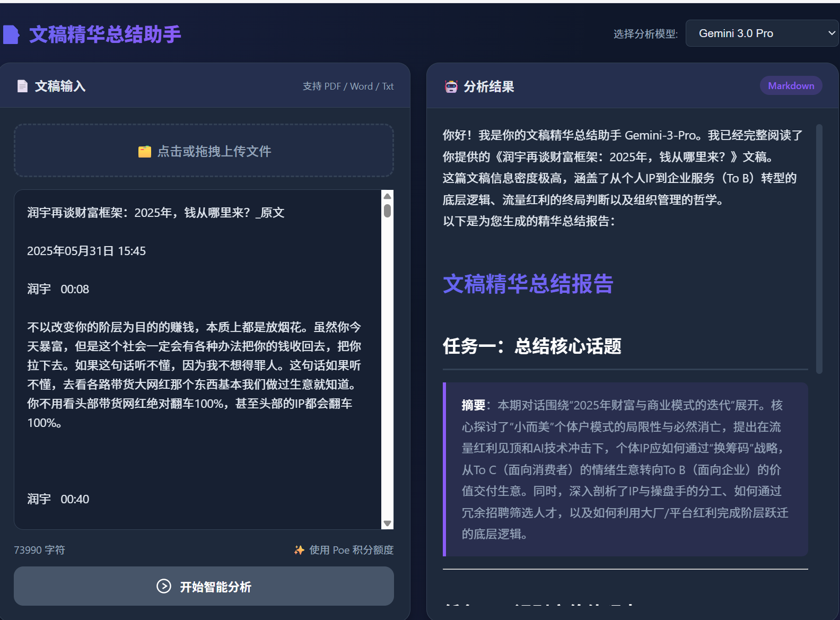Expand model list via dropdown chevron arrow
This screenshot has height=620, width=840.
[x=831, y=33]
